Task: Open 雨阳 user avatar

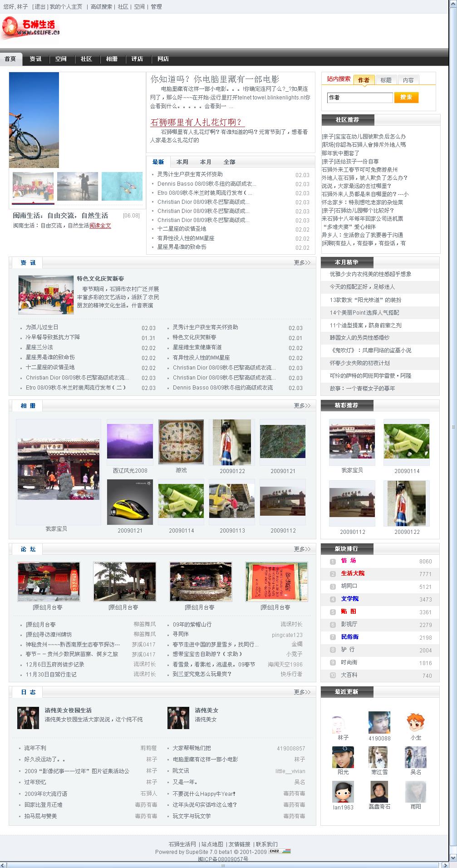Action: coord(416,792)
